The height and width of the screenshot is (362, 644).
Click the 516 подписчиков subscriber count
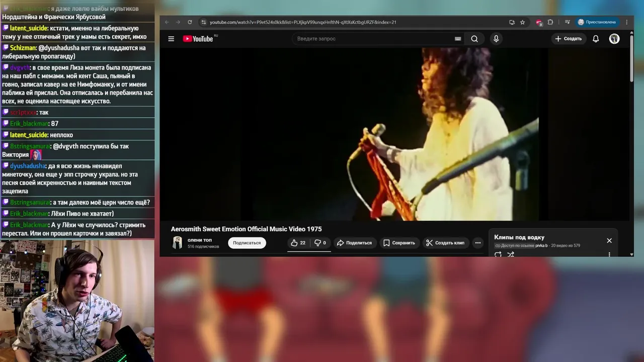point(203,246)
